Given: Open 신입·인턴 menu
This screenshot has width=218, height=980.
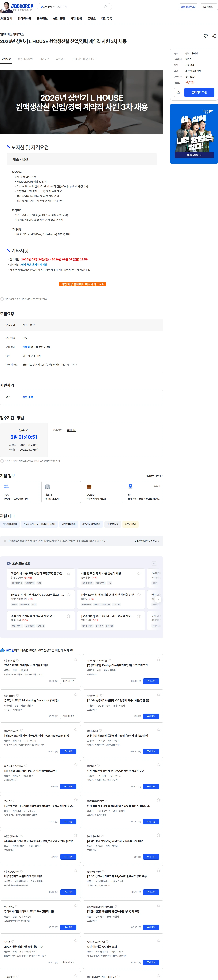Looking at the screenshot, I should coord(59,18).
